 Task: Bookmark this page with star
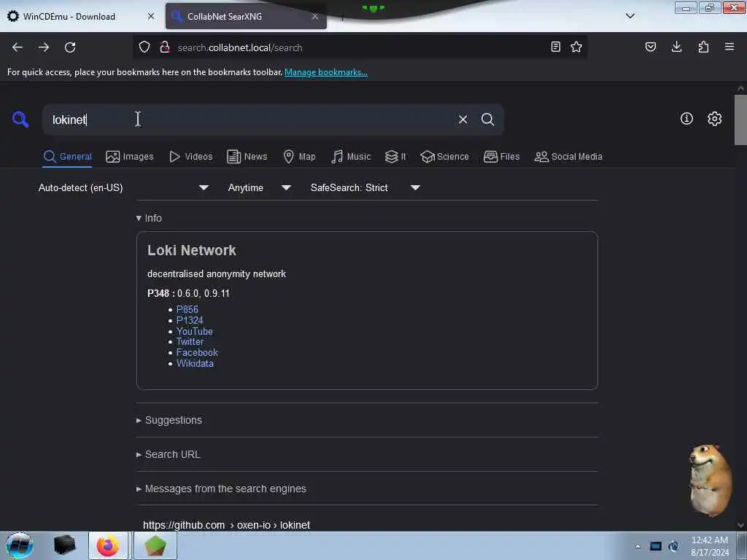coord(576,47)
